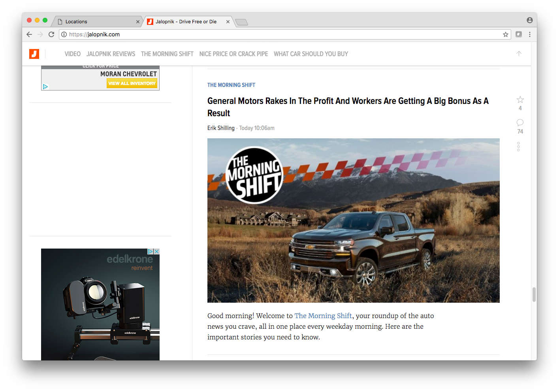Click the page vertical scrollbar thumb
The width and height of the screenshot is (559, 392).
click(x=534, y=294)
